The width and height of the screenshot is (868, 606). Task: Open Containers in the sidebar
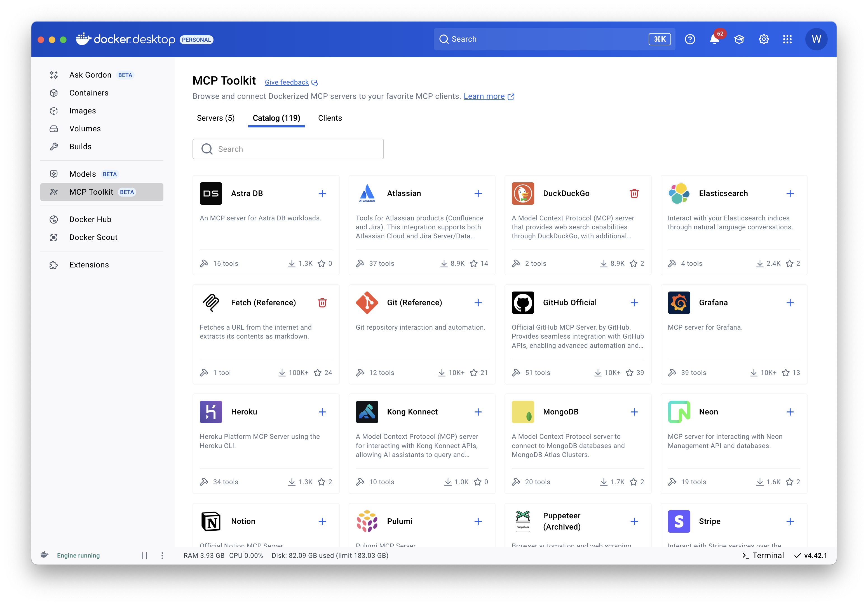88,93
